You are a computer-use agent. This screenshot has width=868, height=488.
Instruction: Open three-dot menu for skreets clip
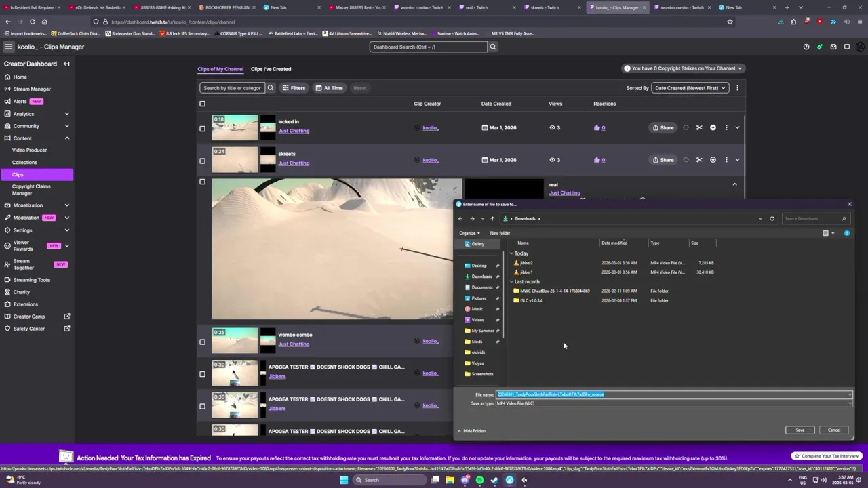tap(726, 160)
